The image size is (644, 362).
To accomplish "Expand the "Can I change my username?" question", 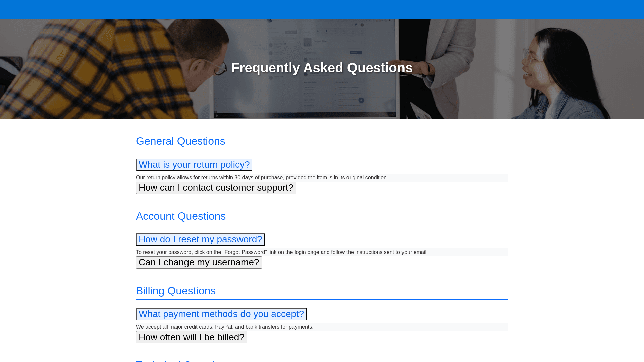I will coord(199,262).
